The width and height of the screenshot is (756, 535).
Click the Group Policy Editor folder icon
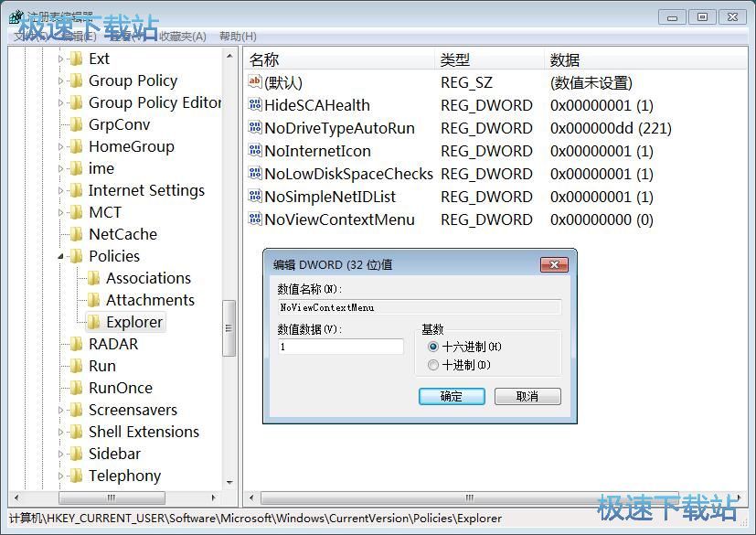point(76,102)
